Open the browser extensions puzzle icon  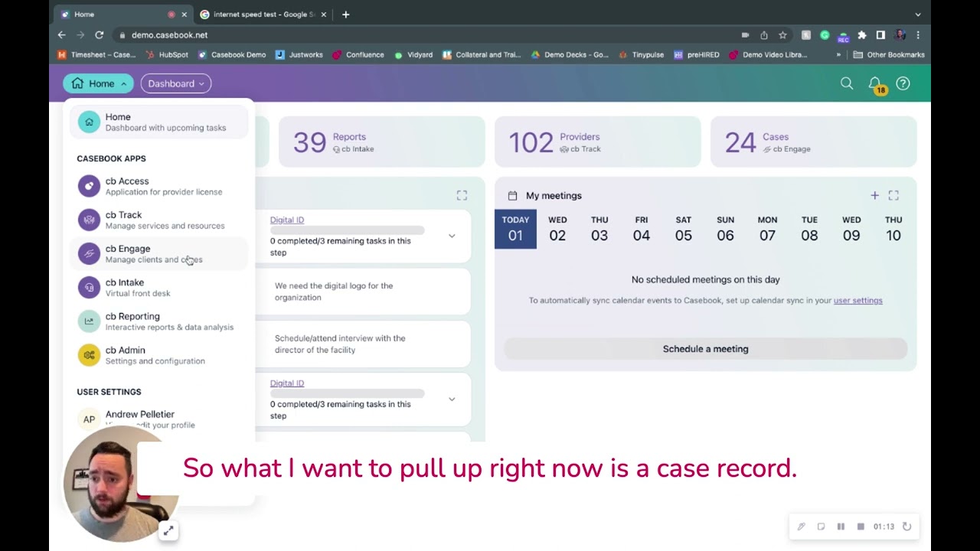point(862,34)
